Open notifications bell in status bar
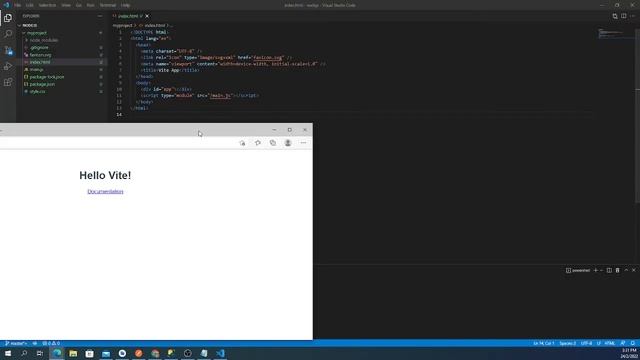 [x=633, y=343]
